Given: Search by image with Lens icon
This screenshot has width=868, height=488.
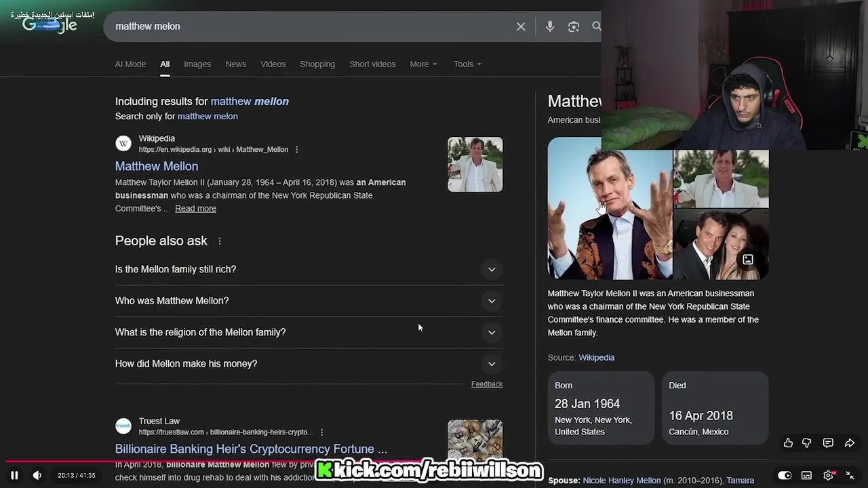Looking at the screenshot, I should click(x=574, y=26).
